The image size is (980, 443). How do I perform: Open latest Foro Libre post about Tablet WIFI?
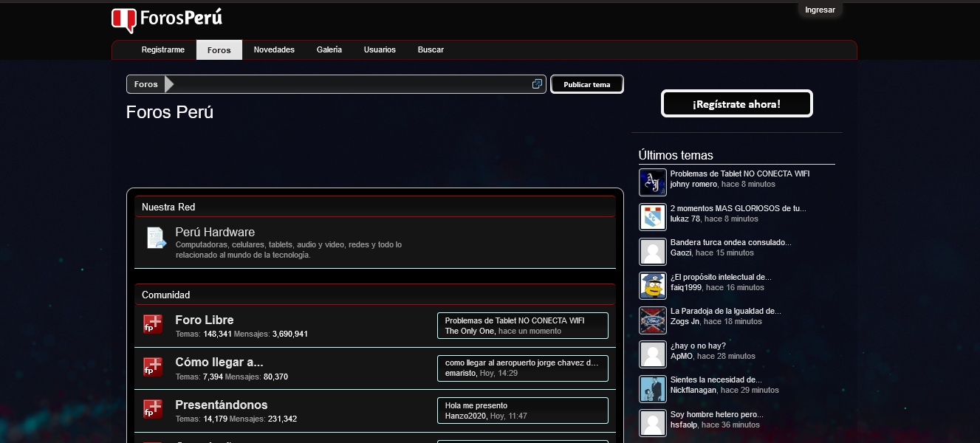[515, 320]
